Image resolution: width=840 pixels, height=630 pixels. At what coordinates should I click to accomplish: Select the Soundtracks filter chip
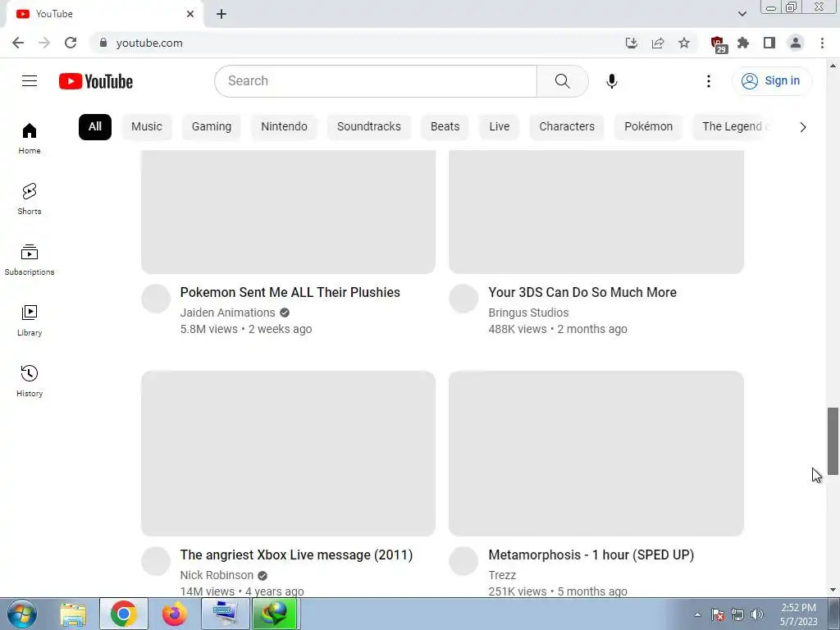368,127
